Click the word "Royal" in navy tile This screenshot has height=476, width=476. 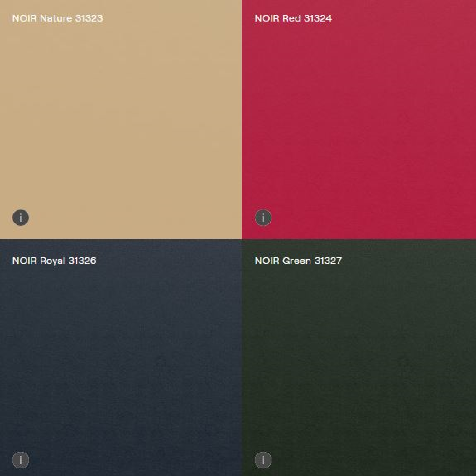53,261
